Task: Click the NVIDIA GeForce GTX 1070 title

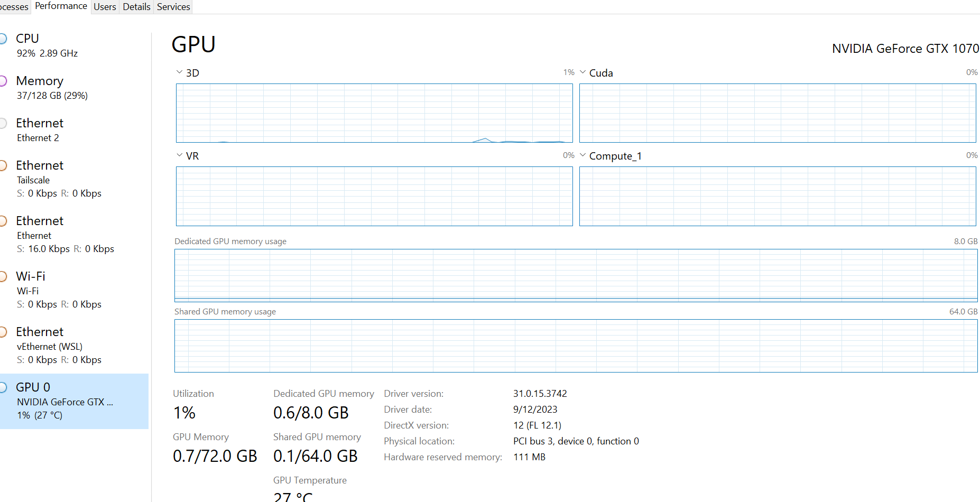Action: pyautogui.click(x=905, y=48)
